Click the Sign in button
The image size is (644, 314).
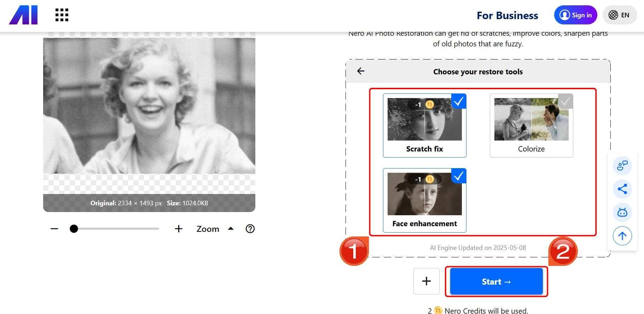tap(575, 15)
